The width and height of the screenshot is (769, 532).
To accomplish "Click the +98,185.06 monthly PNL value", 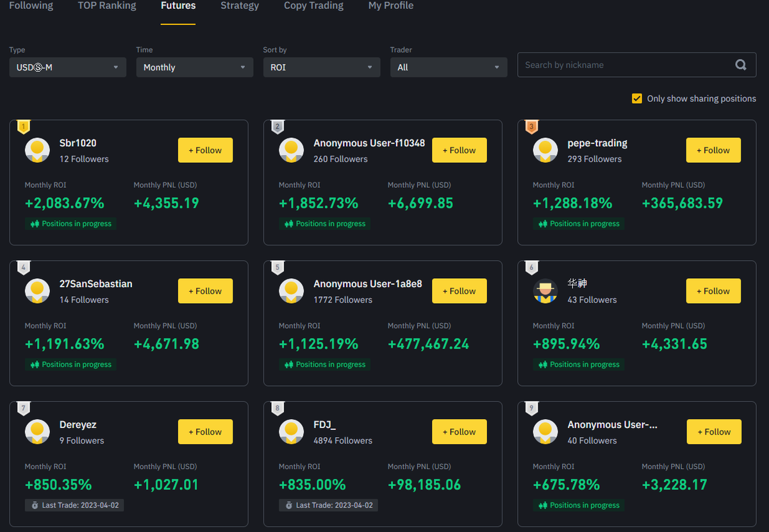I will click(424, 485).
